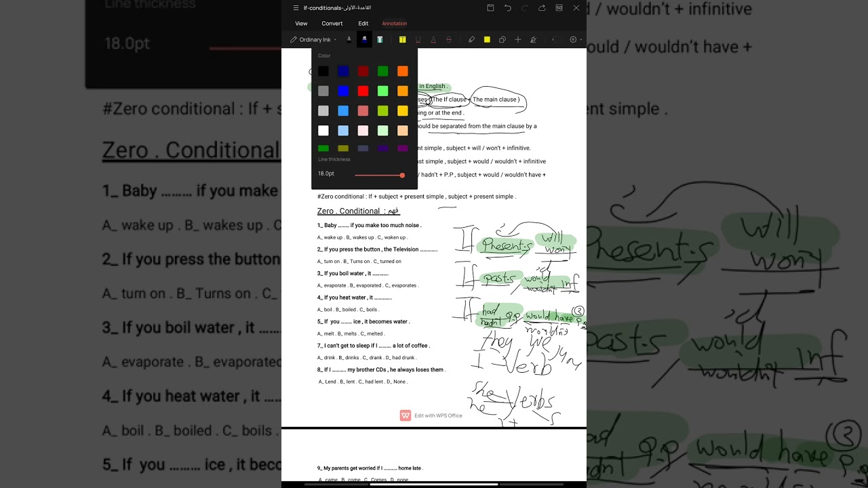The width and height of the screenshot is (868, 488).
Task: Click question '9_ My parents get worried'
Action: 370,468
